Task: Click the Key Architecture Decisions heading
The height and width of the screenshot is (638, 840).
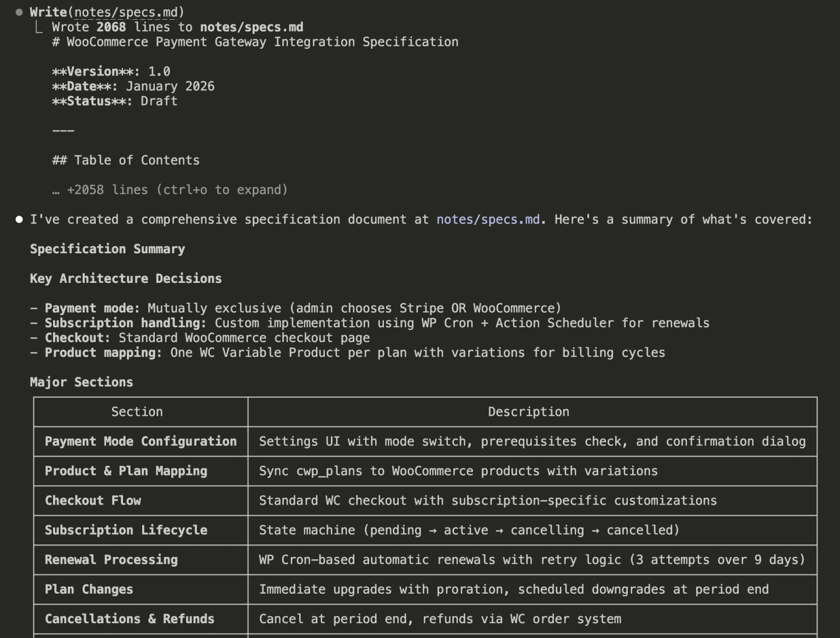Action: (125, 279)
